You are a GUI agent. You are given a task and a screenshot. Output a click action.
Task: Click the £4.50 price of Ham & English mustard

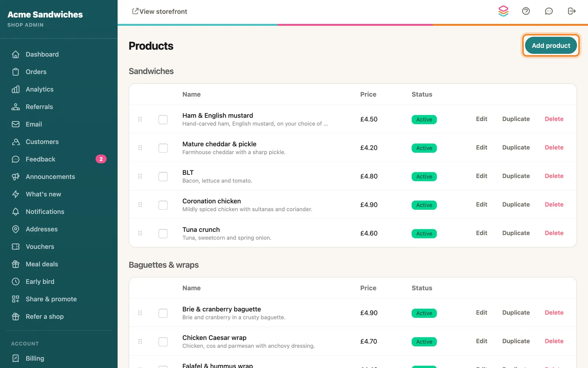tap(369, 119)
